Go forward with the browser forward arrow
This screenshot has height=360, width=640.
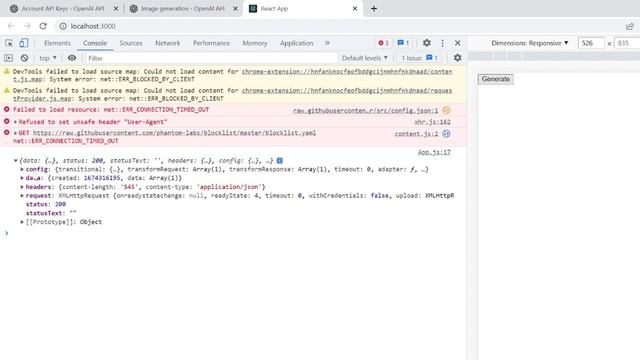point(27,26)
